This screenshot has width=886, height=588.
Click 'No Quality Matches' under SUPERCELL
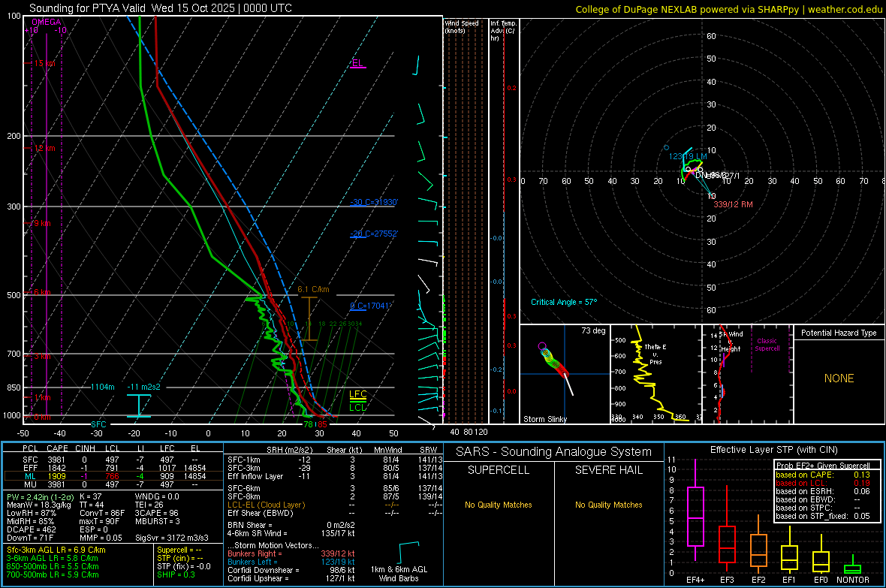point(499,505)
